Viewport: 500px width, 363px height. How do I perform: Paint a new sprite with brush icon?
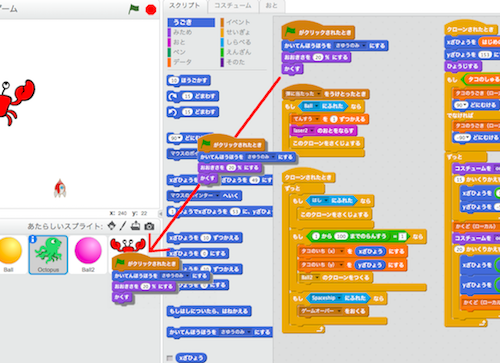click(123, 226)
